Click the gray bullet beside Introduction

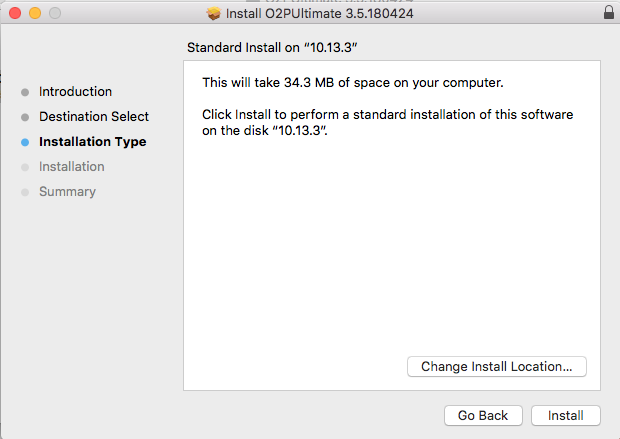tap(25, 92)
